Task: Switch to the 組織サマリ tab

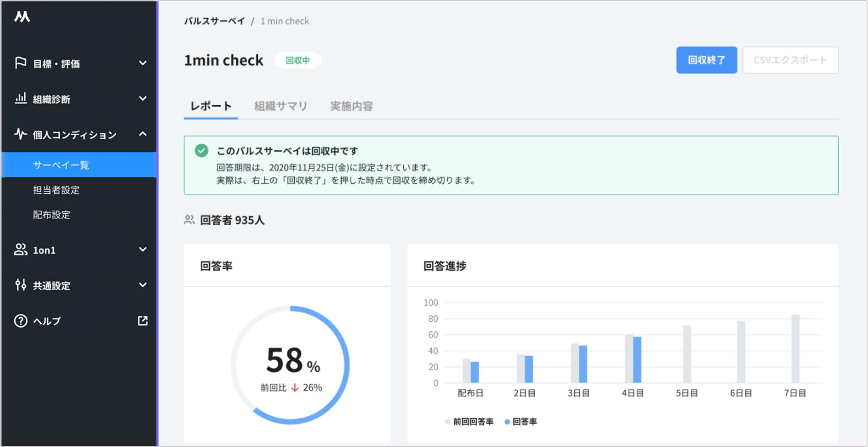Action: tap(281, 106)
